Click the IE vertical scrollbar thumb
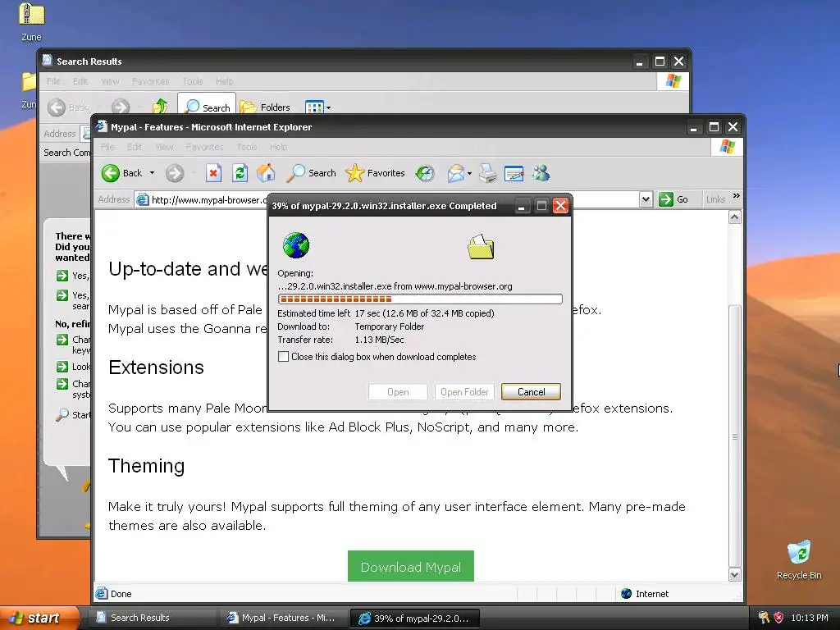840x630 pixels. pyautogui.click(x=735, y=436)
